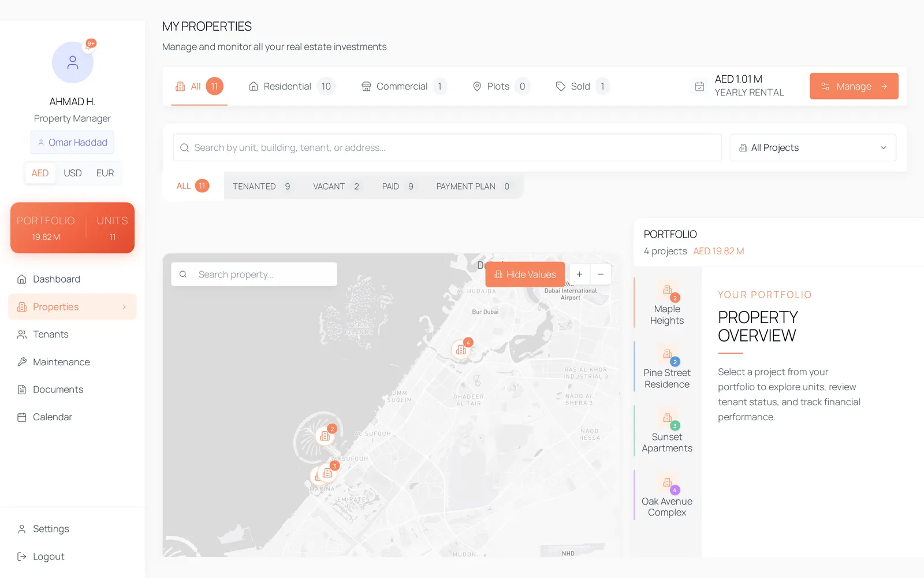The height and width of the screenshot is (578, 924).
Task: Click the map Search property field
Action: click(x=254, y=274)
